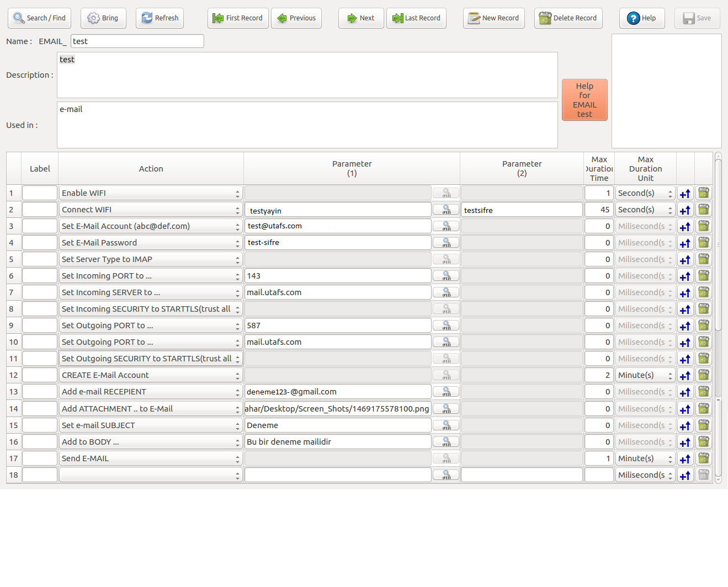Open parameter lookup for body text row
Screen dimensions: 728x587
tap(446, 442)
